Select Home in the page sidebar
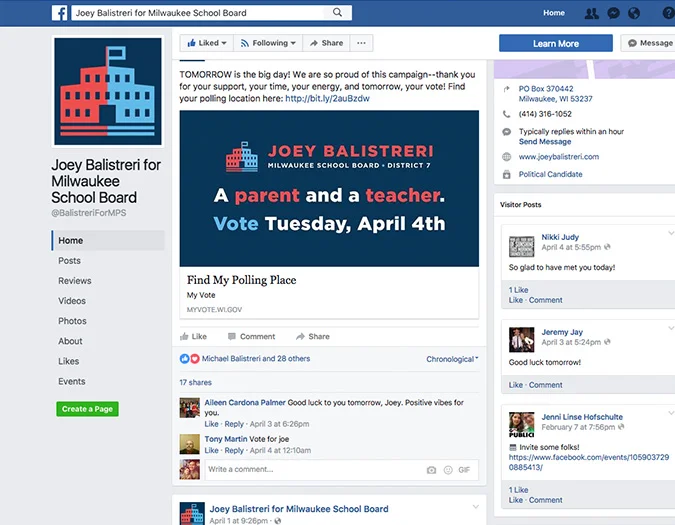675x525 pixels. (x=108, y=241)
